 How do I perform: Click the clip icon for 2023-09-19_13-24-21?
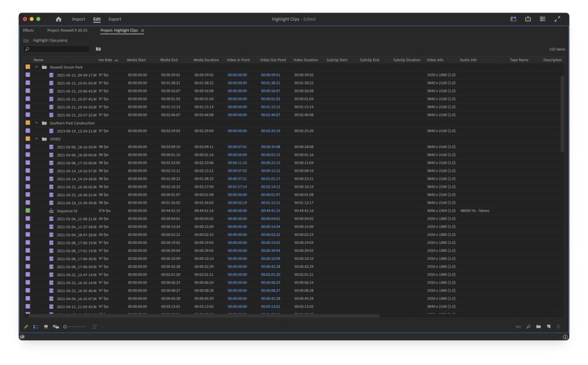pos(51,131)
